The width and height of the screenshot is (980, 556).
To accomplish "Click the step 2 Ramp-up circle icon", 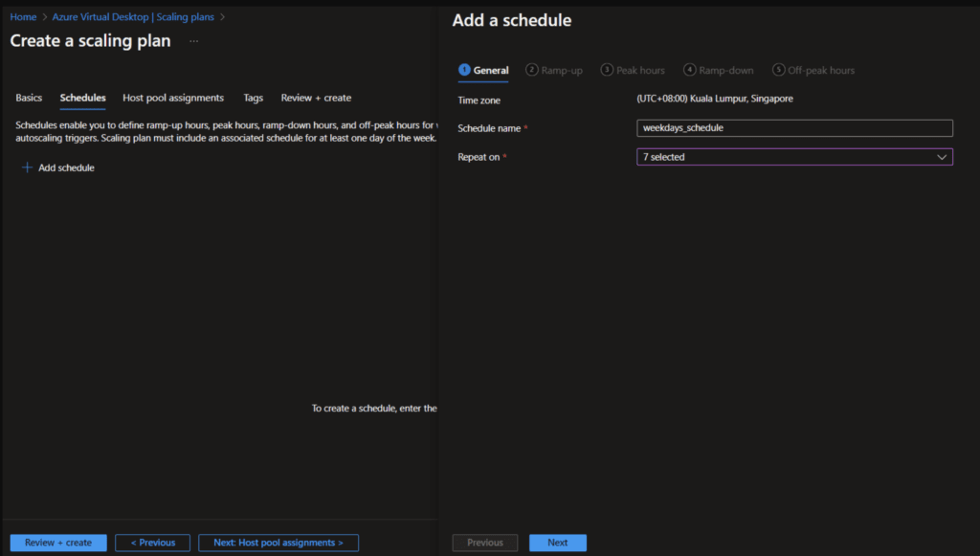I will click(532, 70).
